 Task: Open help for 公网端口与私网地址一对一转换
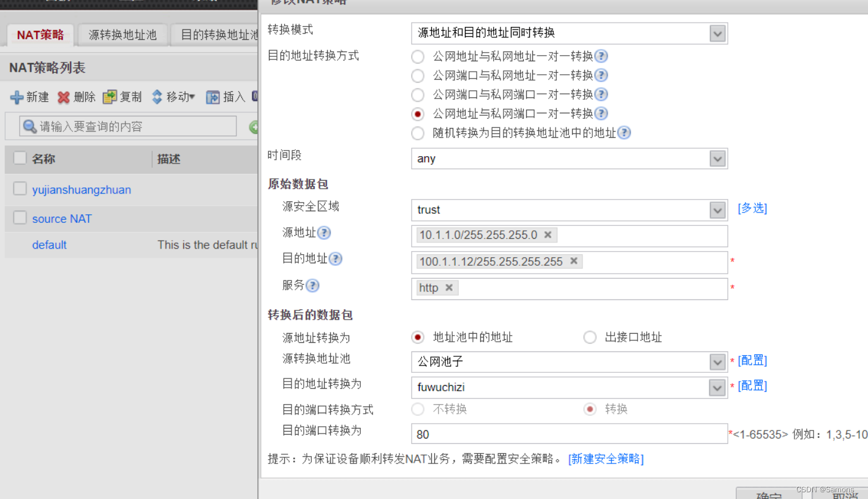click(x=602, y=75)
